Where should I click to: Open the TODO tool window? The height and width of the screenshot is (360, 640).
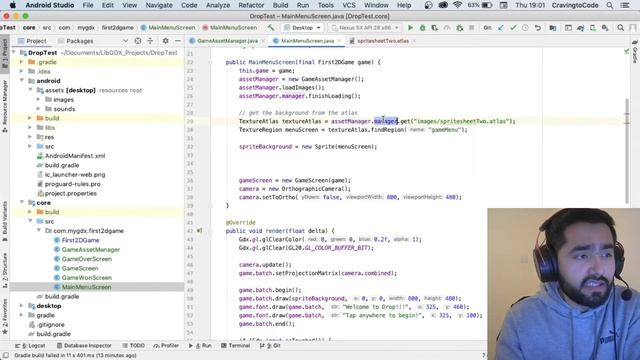pyautogui.click(x=133, y=346)
